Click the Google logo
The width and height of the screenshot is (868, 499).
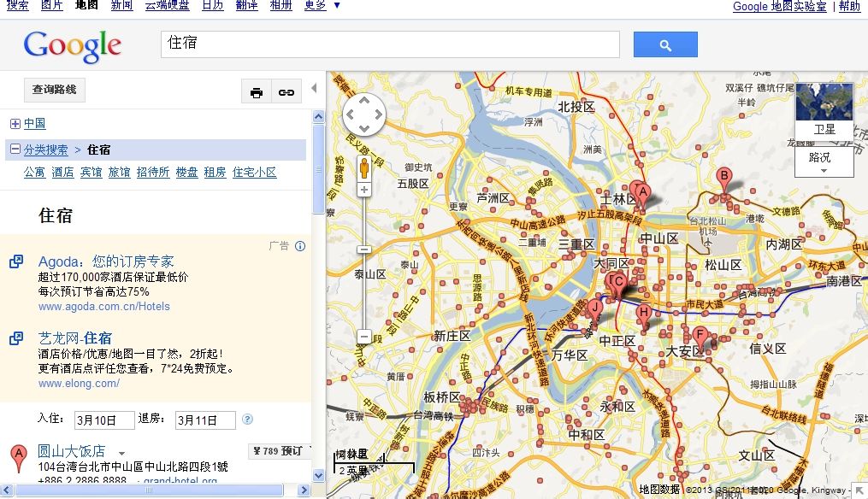tap(73, 46)
